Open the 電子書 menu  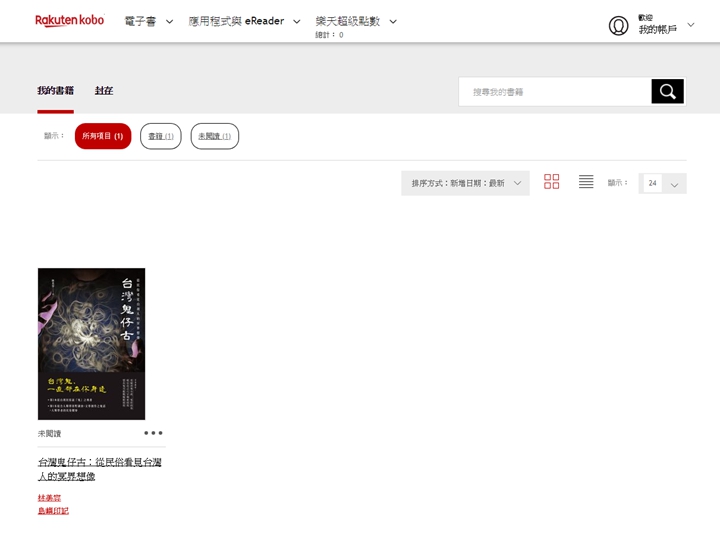141,21
